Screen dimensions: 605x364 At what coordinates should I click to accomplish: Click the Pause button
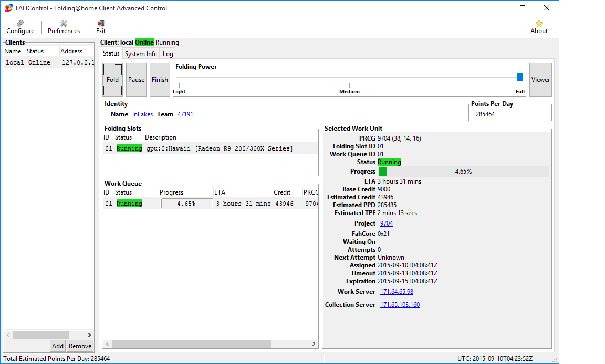136,80
